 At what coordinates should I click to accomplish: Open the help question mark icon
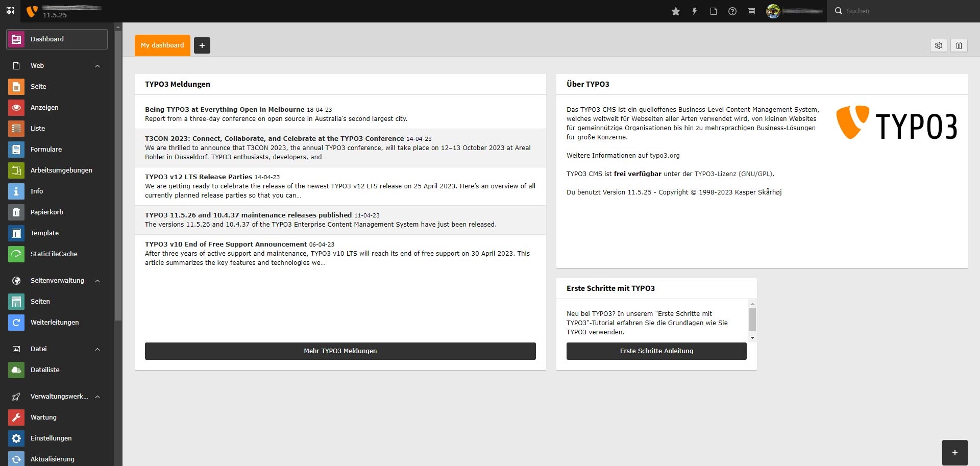point(732,11)
